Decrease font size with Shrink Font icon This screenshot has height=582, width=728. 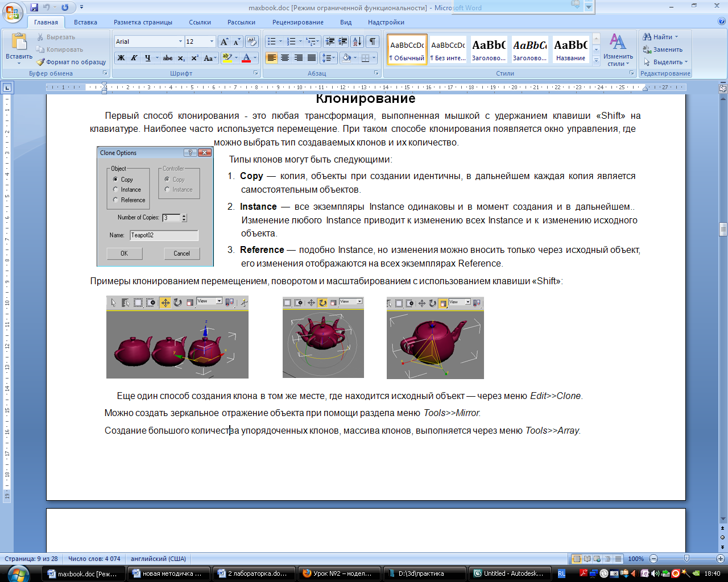[x=237, y=41]
